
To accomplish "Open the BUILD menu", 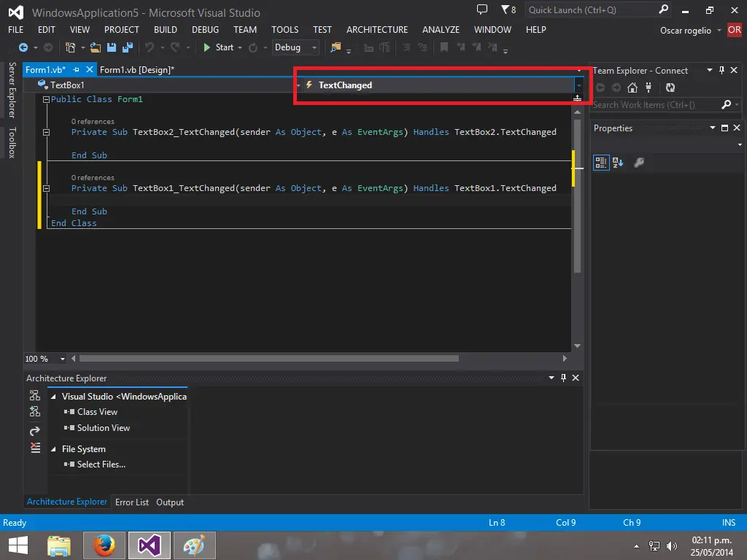I will [x=166, y=30].
